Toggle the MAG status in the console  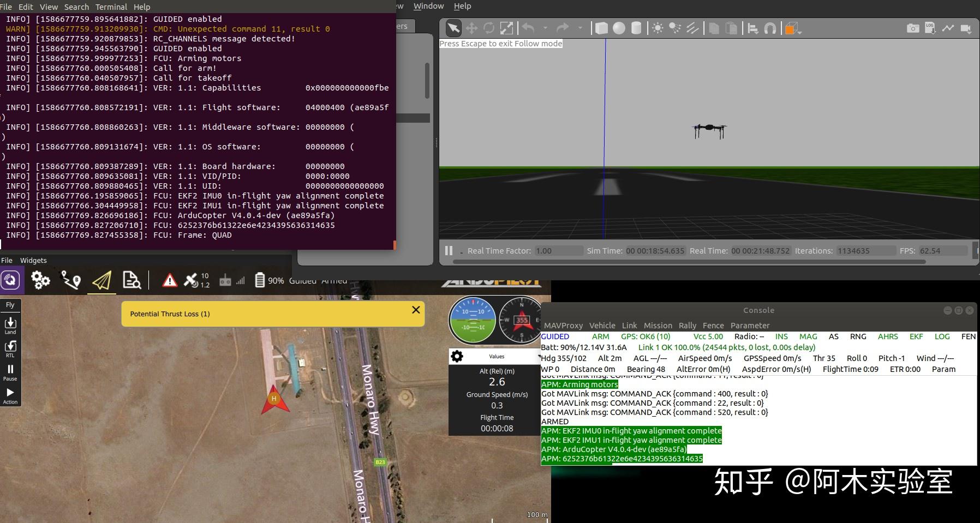point(808,336)
